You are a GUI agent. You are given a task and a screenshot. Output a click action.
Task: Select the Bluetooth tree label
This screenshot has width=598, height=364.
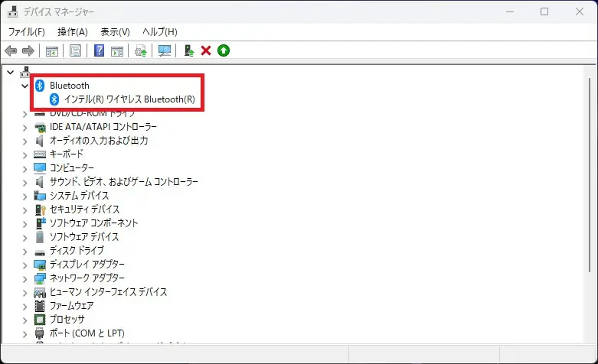(x=70, y=86)
